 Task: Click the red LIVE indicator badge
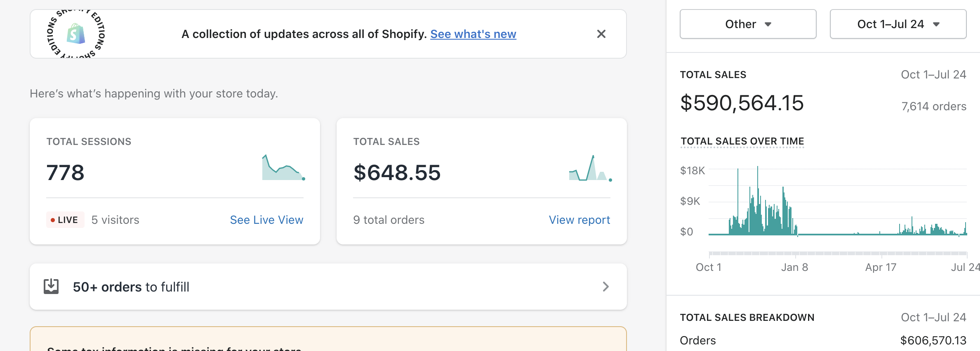[65, 220]
